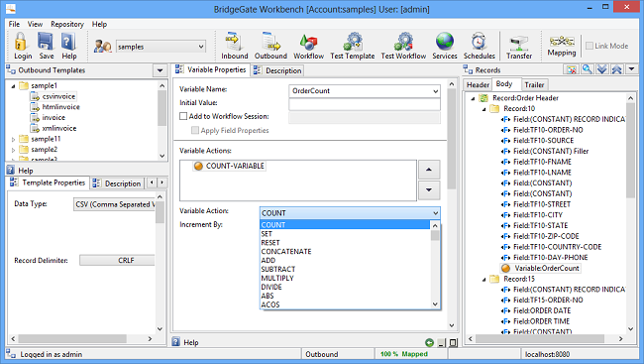Open the View menu
This screenshot has height=364, width=644.
(35, 24)
